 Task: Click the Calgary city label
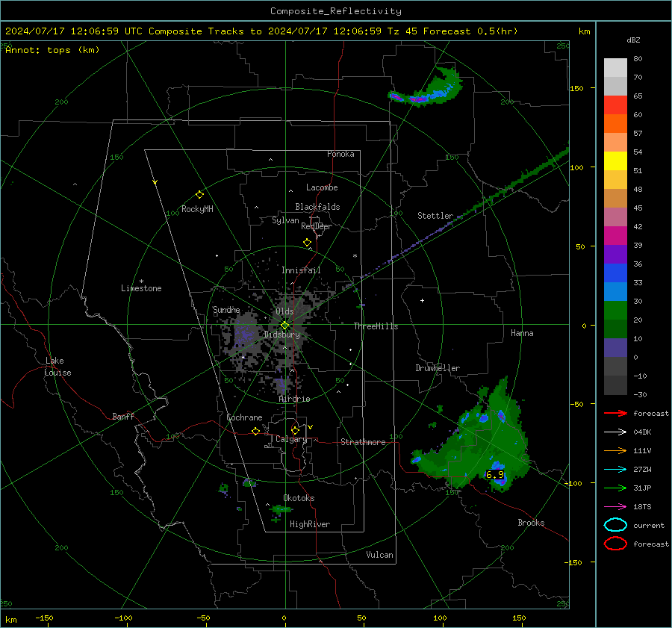pyautogui.click(x=291, y=439)
